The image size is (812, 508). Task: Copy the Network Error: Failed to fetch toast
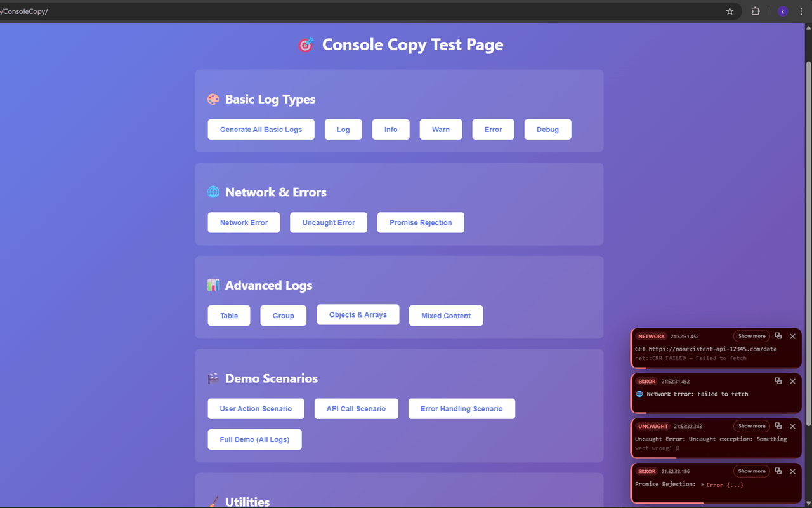pyautogui.click(x=778, y=381)
